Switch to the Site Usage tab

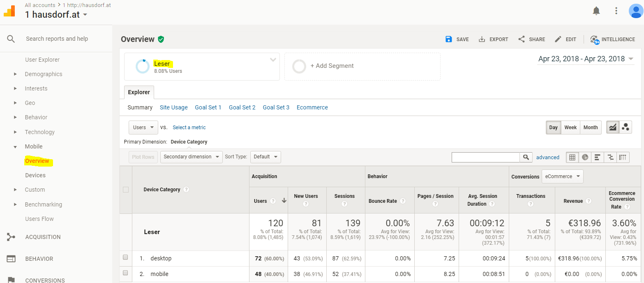point(173,107)
